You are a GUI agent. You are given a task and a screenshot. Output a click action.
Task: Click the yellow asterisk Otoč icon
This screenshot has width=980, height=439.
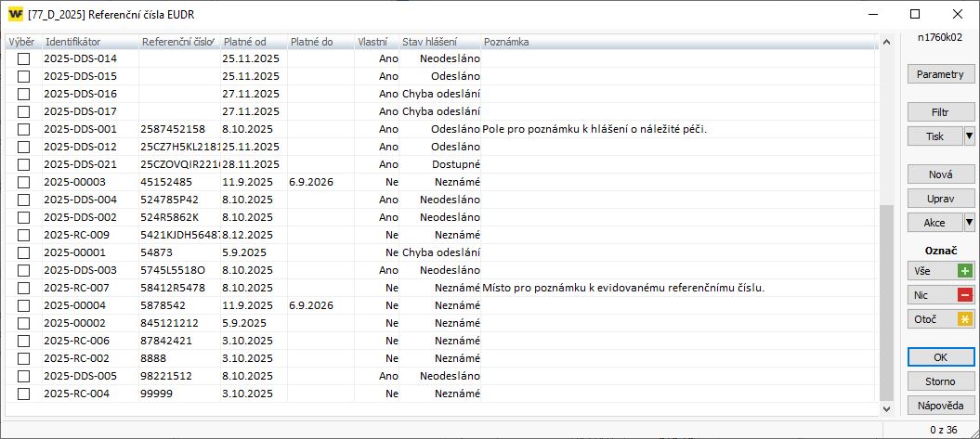point(967,319)
